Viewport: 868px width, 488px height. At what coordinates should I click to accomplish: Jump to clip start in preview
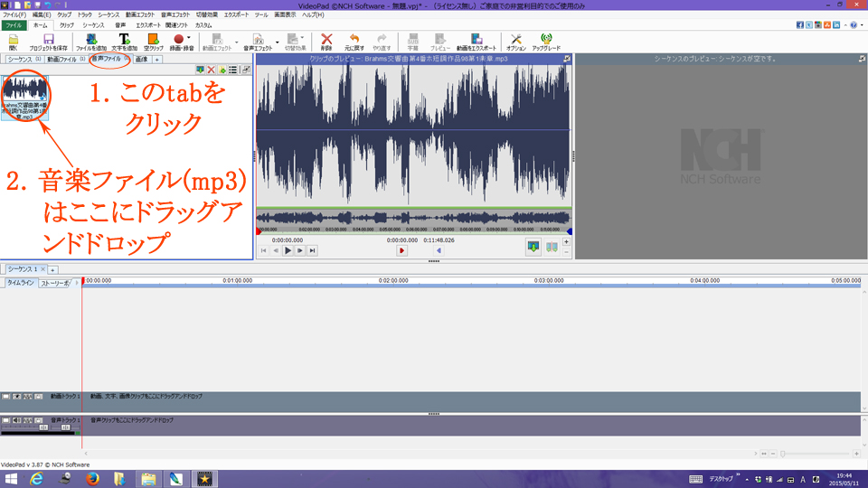point(263,250)
